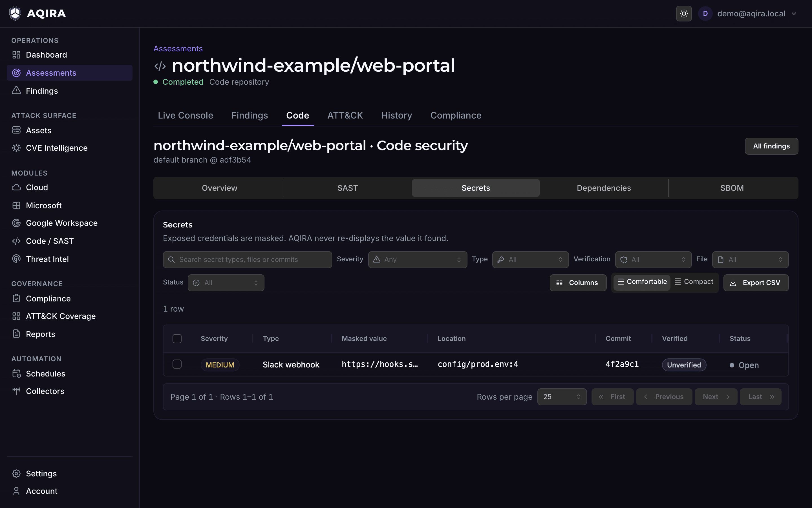Open the SBOM sub-tab
Screen dimensions: 812x508
[x=732, y=188]
